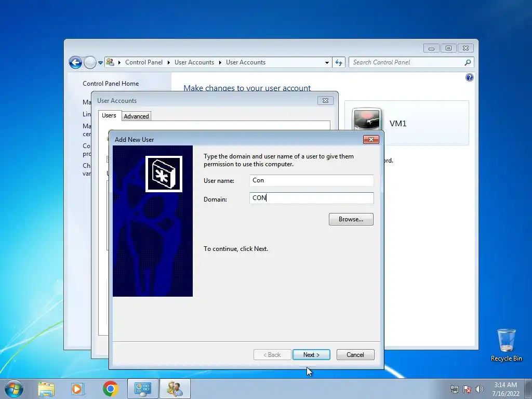Click the Control Panel breadcrumb
The image size is (532, 399).
coord(144,62)
